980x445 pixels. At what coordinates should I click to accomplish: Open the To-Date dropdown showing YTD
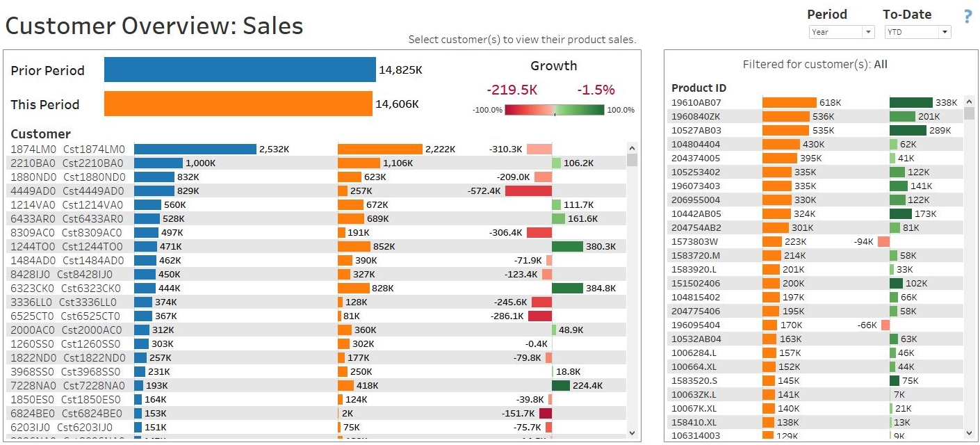click(917, 32)
